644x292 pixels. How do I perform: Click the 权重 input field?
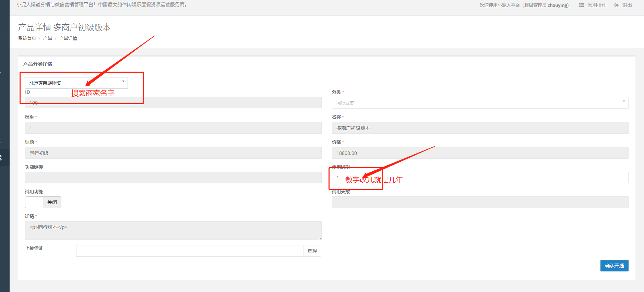pyautogui.click(x=173, y=128)
